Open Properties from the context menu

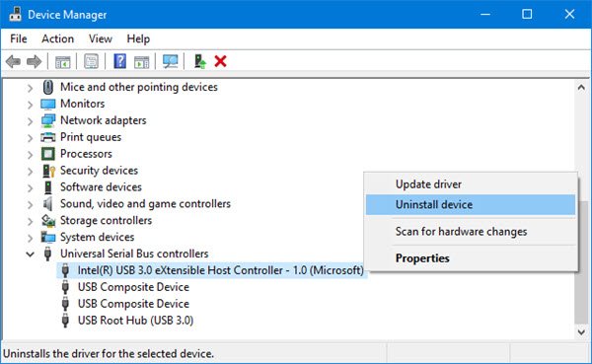pyautogui.click(x=471, y=258)
